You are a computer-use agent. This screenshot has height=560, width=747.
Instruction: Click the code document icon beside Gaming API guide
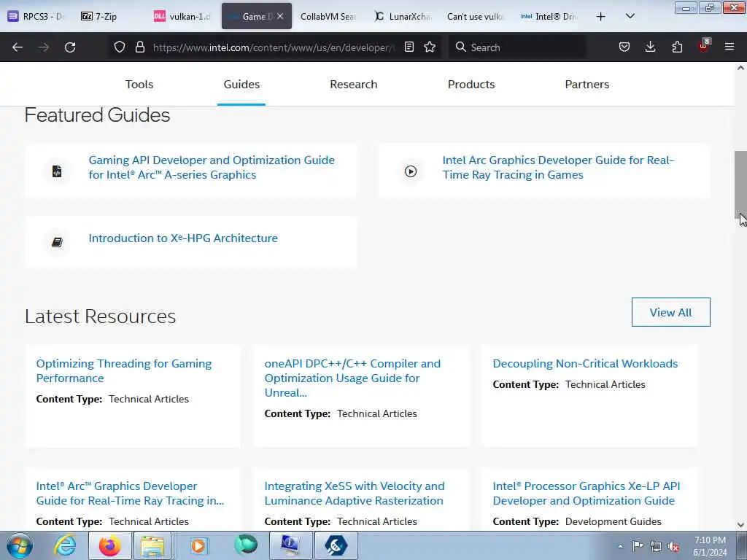coord(57,171)
